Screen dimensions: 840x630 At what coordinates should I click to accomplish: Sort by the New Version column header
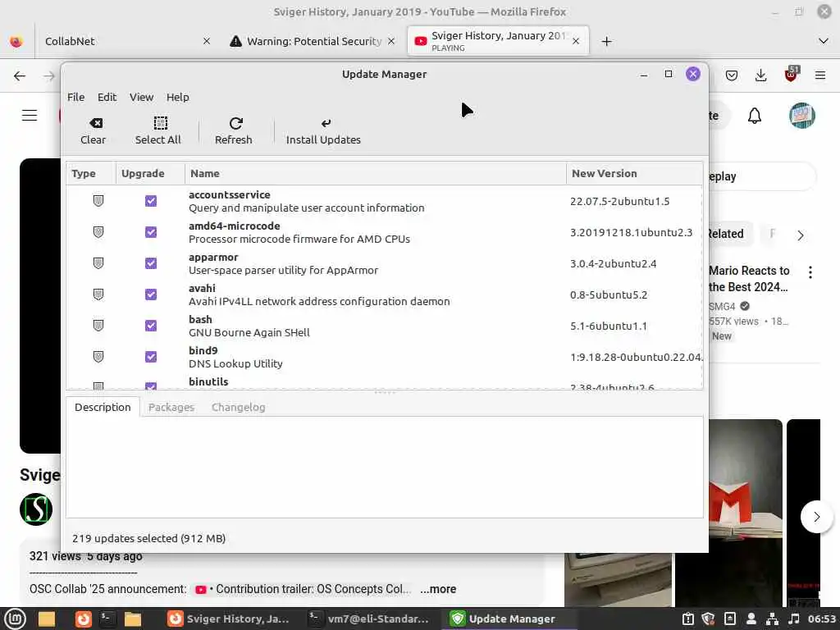click(634, 174)
